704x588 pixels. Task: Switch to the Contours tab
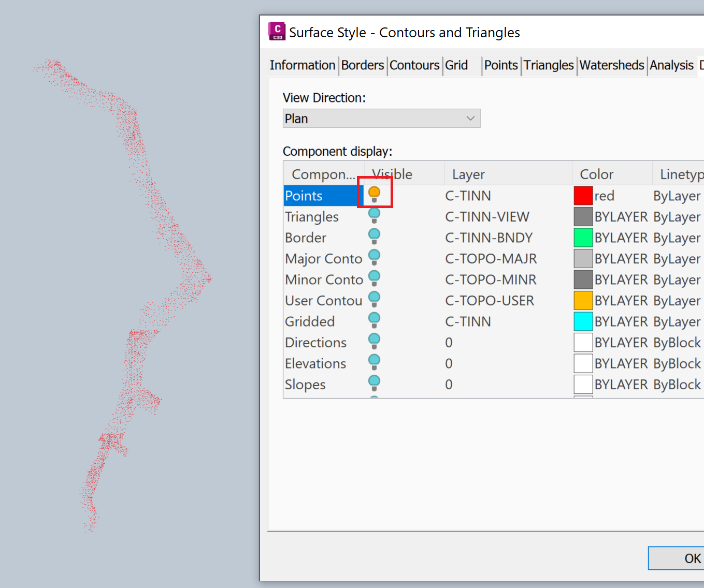414,66
